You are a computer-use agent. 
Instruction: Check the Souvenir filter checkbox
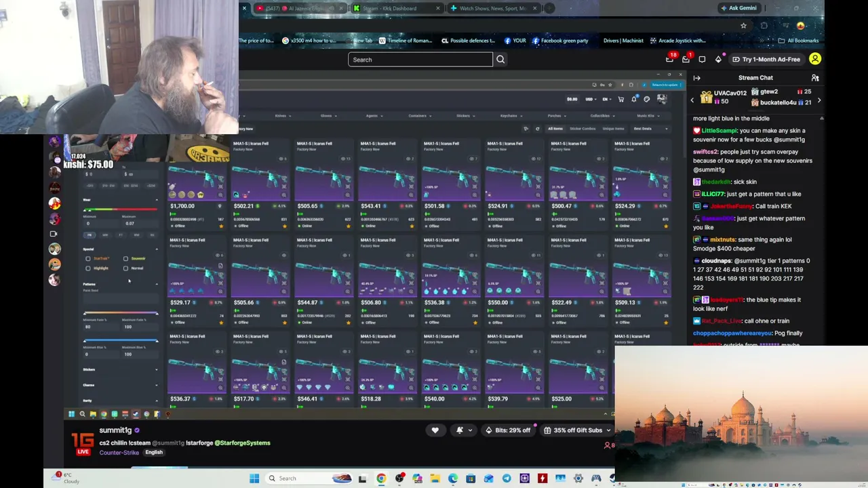[125, 258]
